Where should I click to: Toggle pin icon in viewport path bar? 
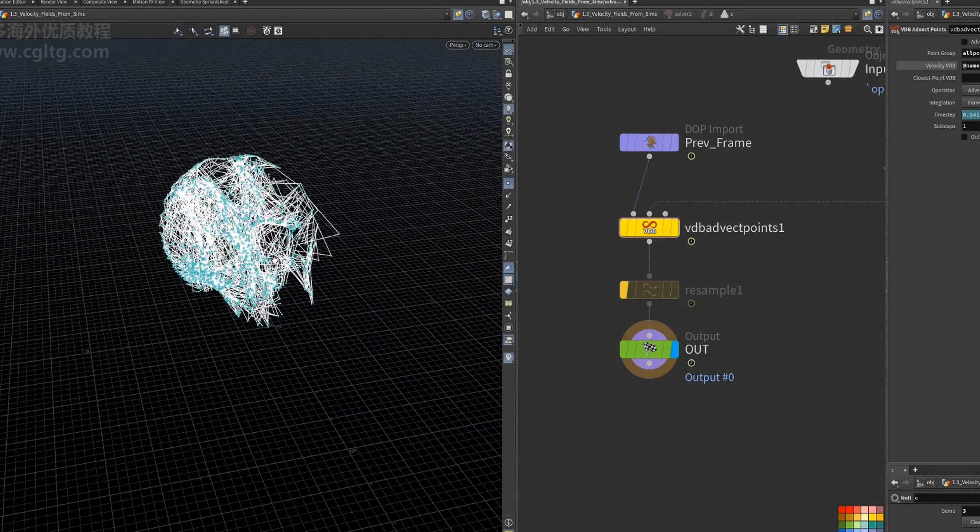(458, 14)
